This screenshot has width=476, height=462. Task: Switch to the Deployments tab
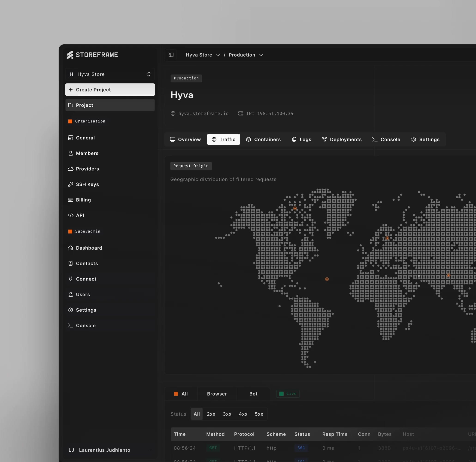(x=342, y=139)
